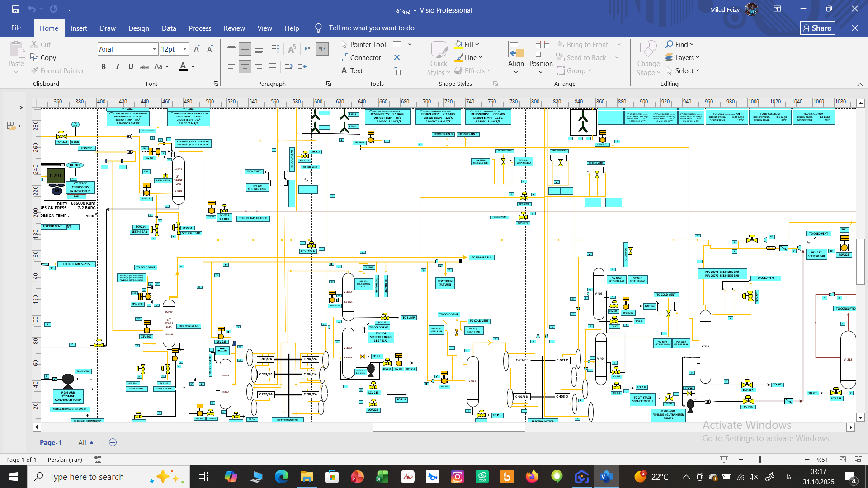Choose the Text tool
868x488 pixels.
point(352,70)
